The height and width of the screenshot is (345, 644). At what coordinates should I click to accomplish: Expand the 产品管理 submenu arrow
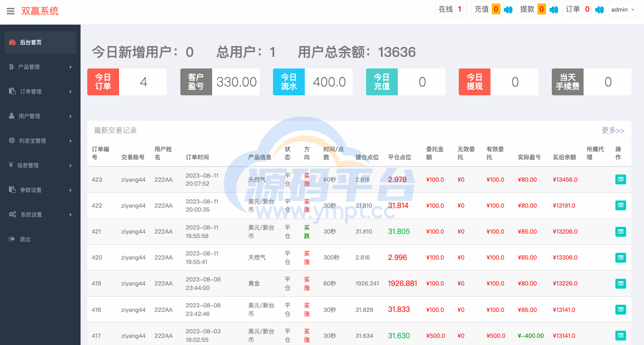(x=71, y=67)
